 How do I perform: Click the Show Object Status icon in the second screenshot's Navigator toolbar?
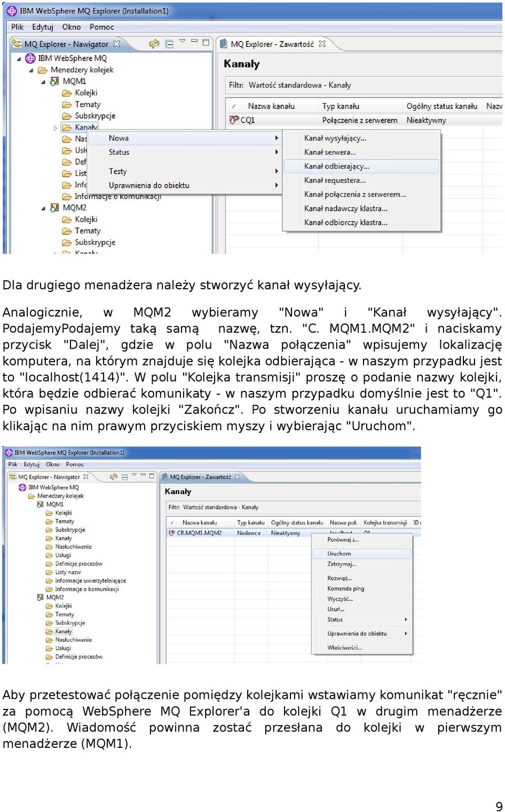[113, 476]
